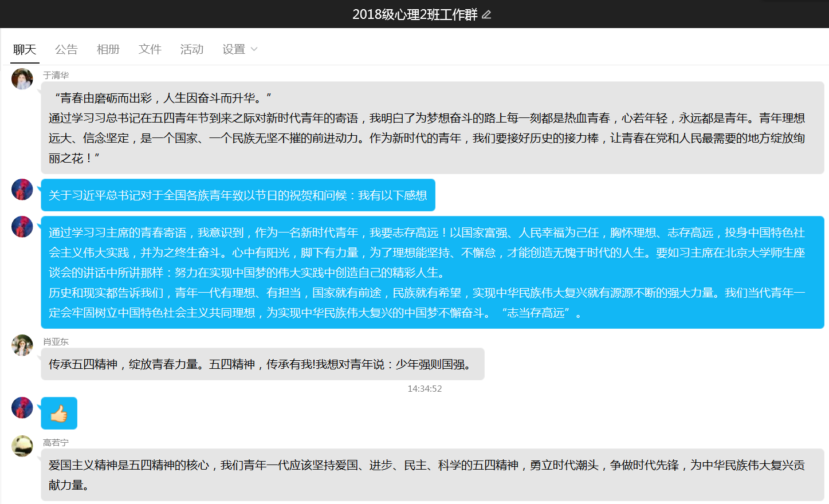This screenshot has height=504, width=829.
Task: Click the 14:34:52 timestamp
Action: pyautogui.click(x=425, y=388)
